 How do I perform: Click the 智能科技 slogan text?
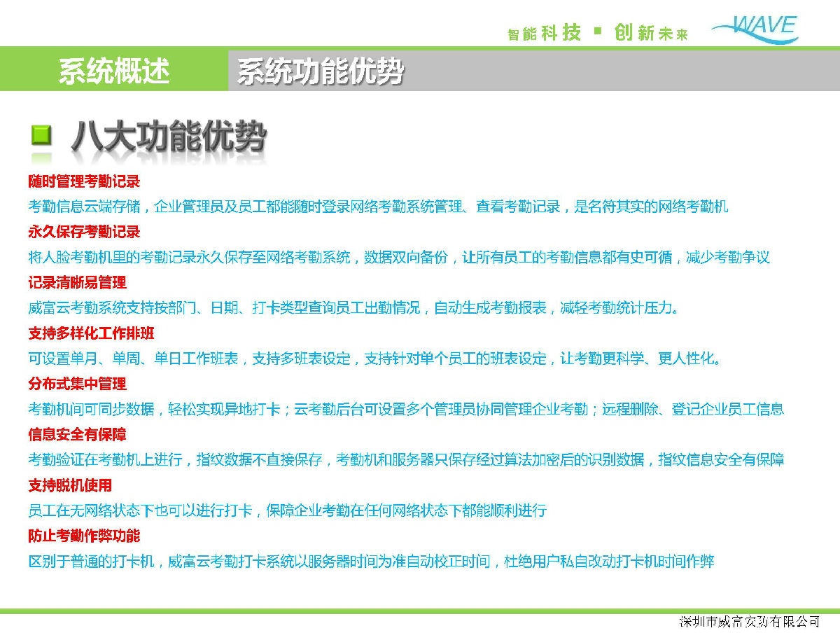pos(544,33)
